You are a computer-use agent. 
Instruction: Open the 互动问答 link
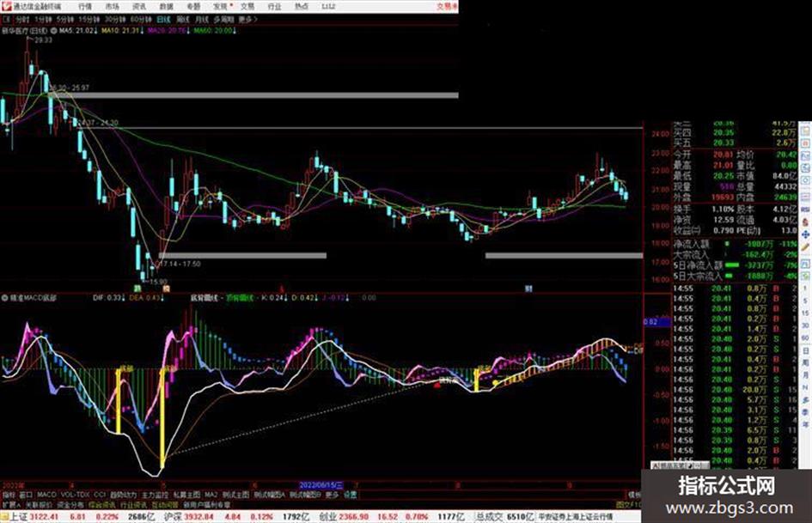pos(165,504)
